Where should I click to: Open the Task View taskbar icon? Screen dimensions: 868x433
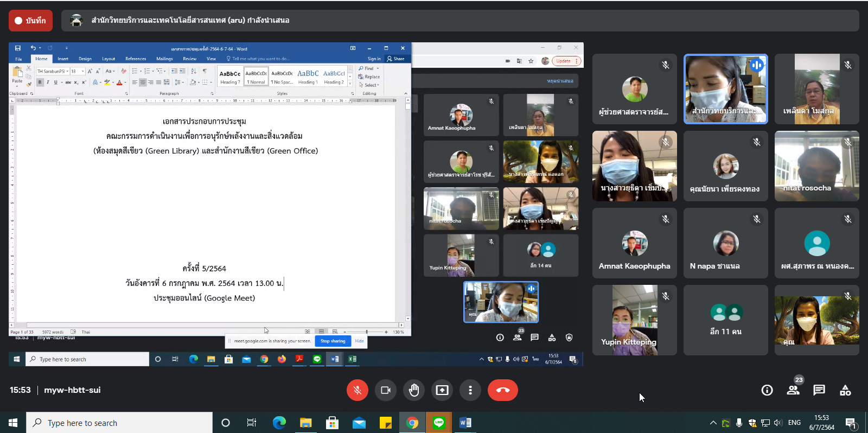point(252,423)
